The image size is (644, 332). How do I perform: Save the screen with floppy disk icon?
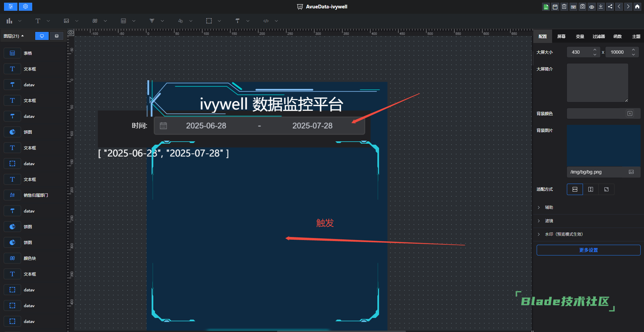pos(555,7)
